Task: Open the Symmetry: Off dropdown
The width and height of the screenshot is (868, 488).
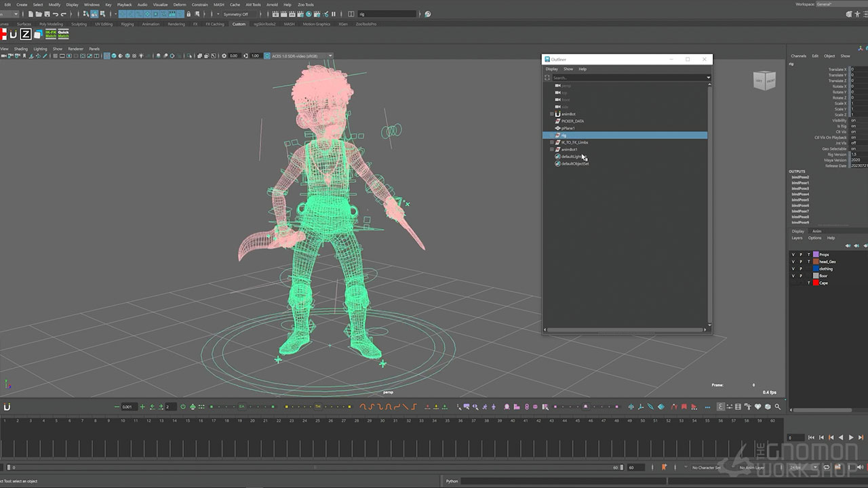Action: pos(237,14)
